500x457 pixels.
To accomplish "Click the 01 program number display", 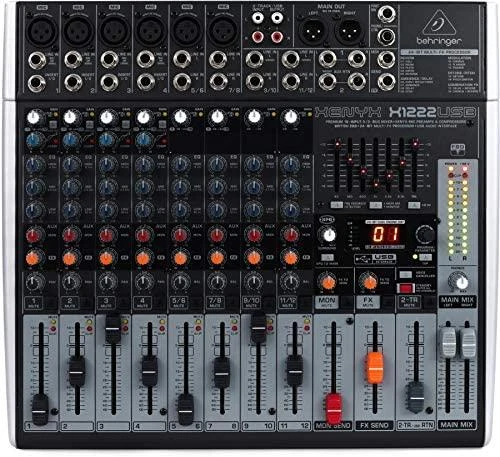I will pyautogui.click(x=385, y=234).
